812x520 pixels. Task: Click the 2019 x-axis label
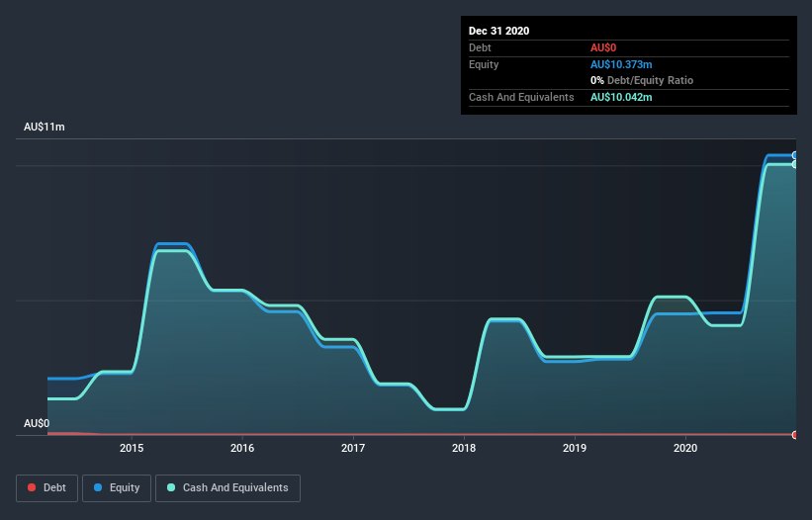click(x=575, y=448)
